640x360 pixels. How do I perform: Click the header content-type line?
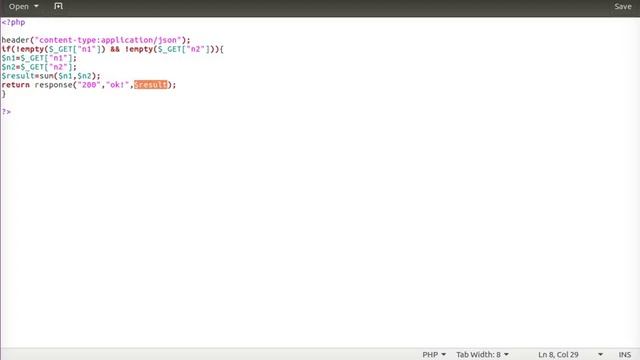96,40
